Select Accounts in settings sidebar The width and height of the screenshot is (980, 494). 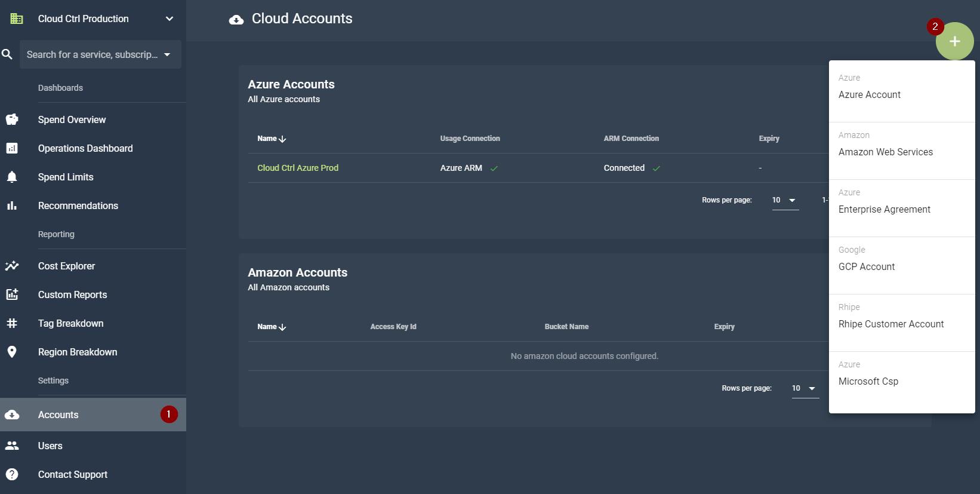pyautogui.click(x=93, y=415)
